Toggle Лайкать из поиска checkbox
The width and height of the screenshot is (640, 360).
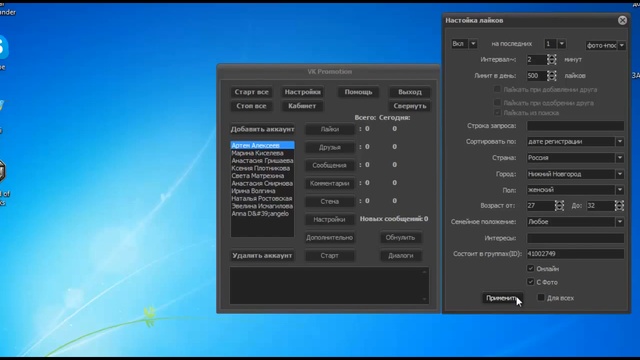(497, 112)
